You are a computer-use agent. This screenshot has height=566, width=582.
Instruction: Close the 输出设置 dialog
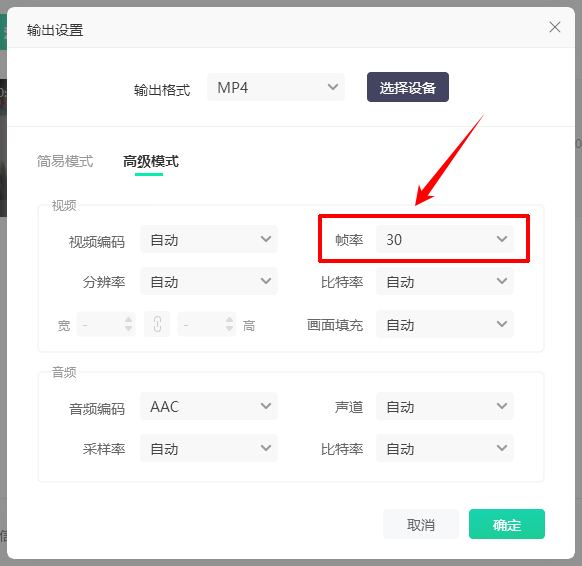[555, 27]
